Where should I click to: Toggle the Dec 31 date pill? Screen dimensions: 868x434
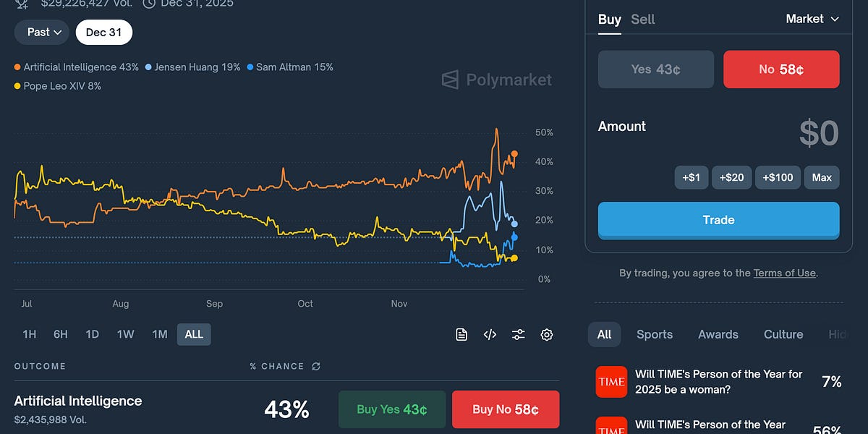tap(103, 32)
